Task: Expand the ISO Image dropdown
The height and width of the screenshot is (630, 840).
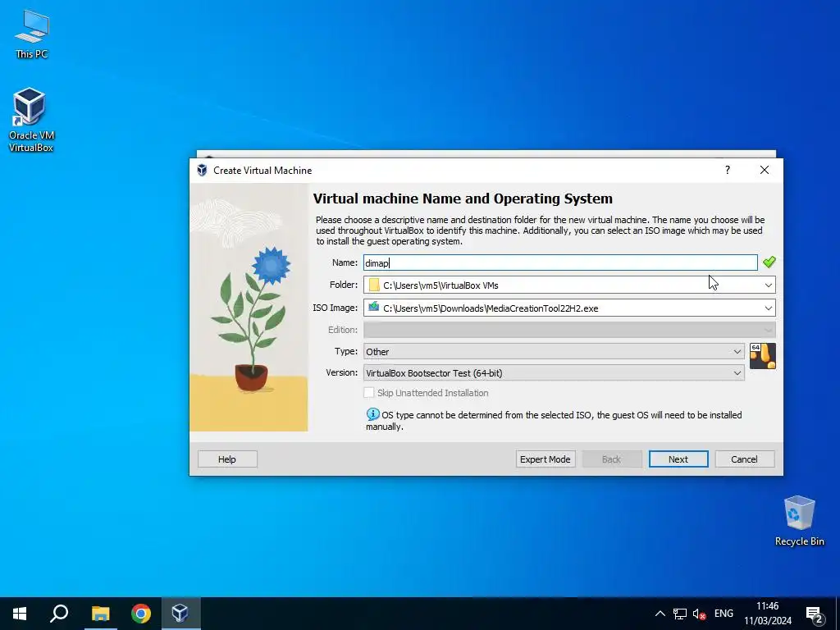Action: pos(768,308)
